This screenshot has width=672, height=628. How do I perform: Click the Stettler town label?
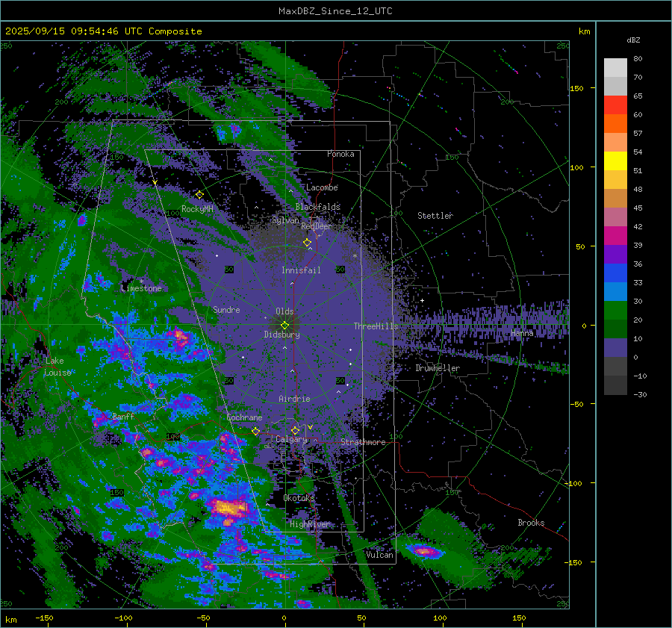[x=435, y=216]
